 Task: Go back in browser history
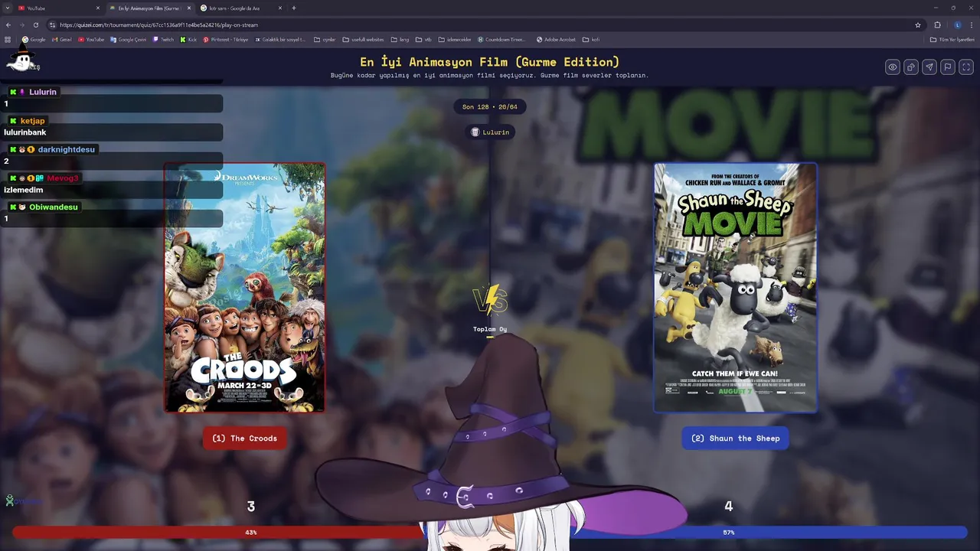pos(8,24)
